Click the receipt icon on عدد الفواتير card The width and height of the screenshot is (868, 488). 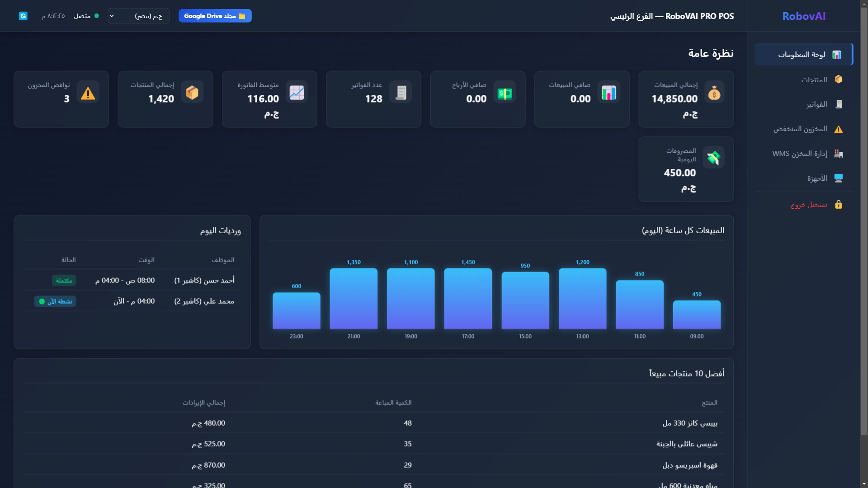pos(401,93)
